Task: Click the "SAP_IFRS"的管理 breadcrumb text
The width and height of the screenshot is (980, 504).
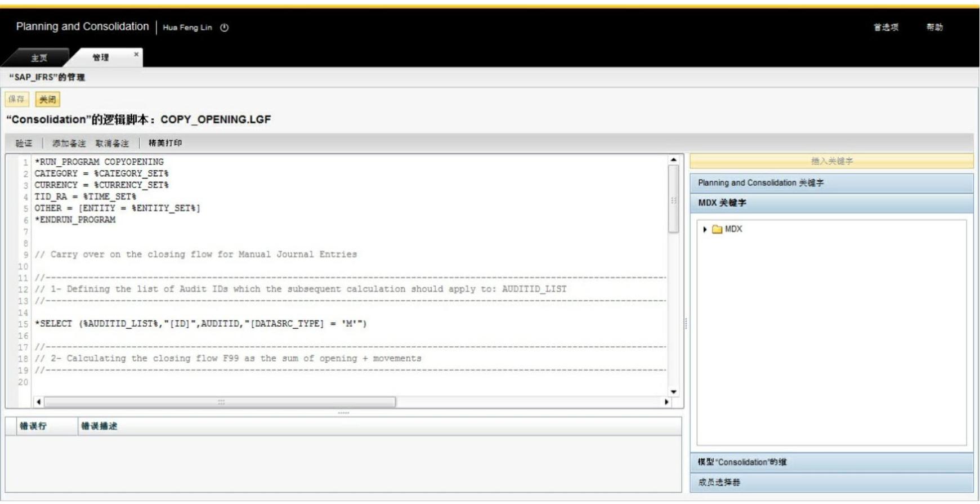Action: tap(47, 77)
